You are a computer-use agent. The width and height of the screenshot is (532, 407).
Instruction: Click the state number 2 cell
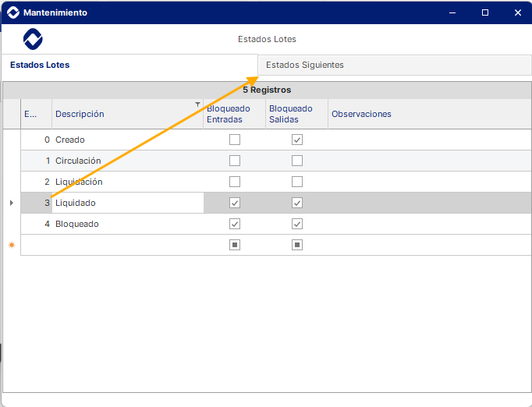click(37, 182)
